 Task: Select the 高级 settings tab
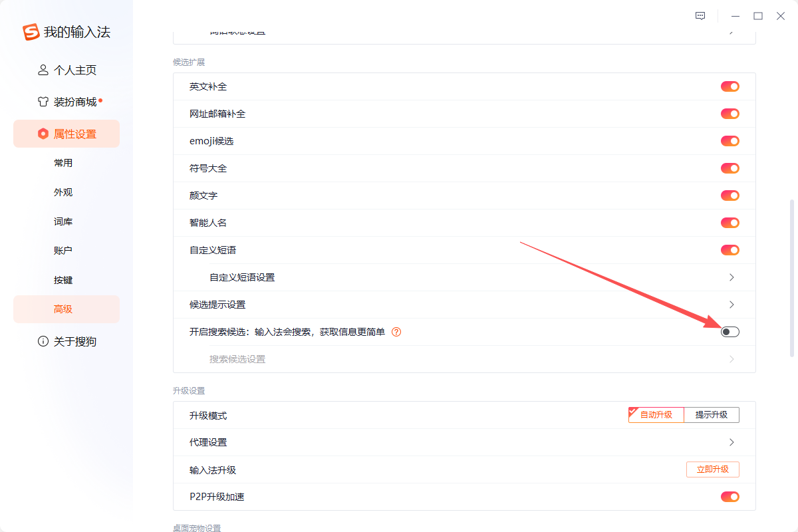(x=66, y=309)
